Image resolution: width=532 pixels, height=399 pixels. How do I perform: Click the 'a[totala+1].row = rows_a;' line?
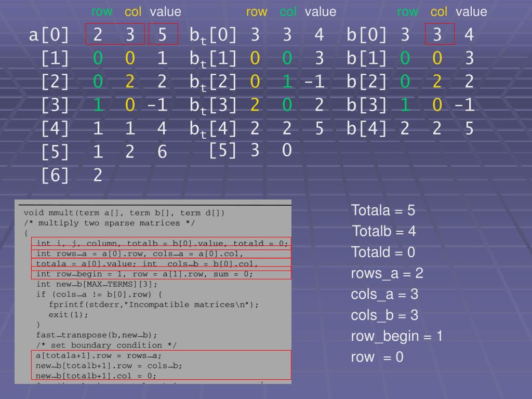tap(99, 355)
